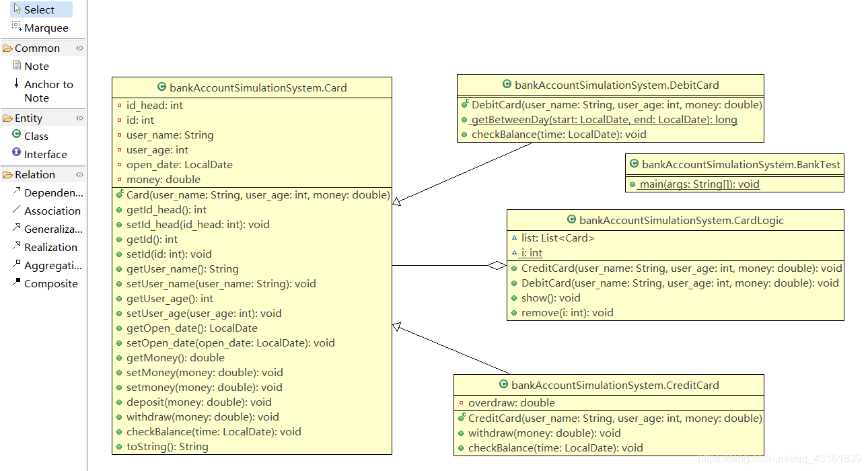Select the Interface entity tool

tap(40, 154)
